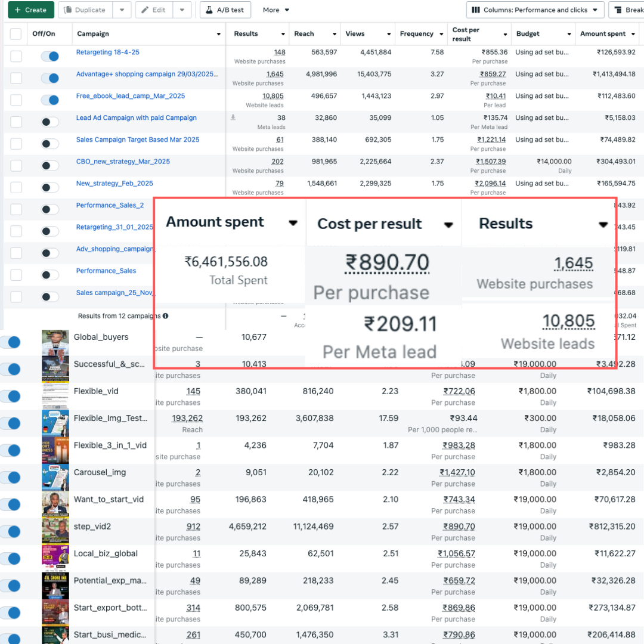Open the New_strategy_Feb_2025 campaign link
644x644 pixels.
click(114, 184)
